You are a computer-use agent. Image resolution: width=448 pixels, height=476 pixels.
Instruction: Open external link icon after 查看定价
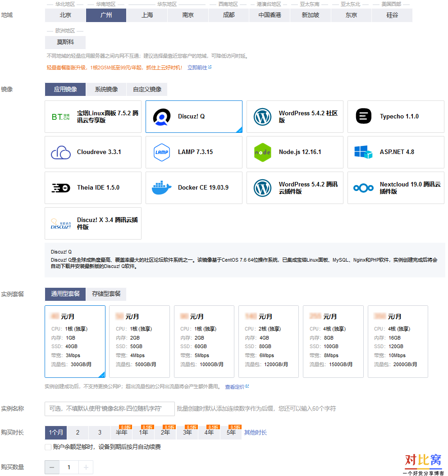[247, 386]
